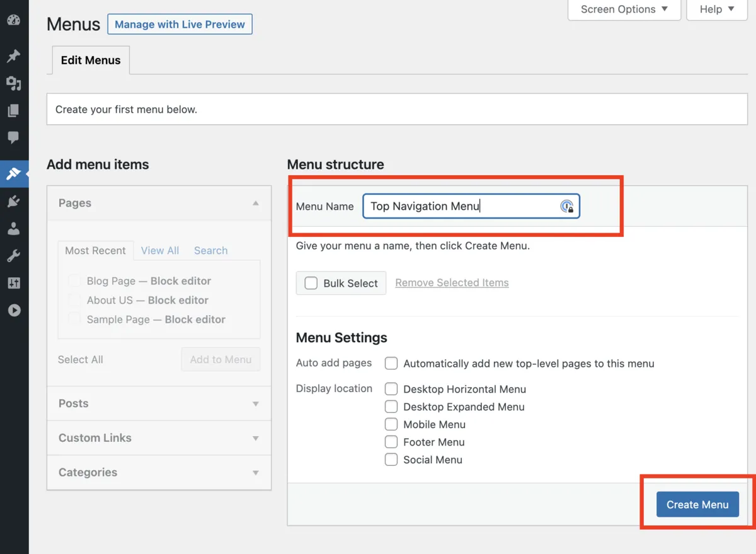Switch to the Most Recent tab

click(x=95, y=250)
